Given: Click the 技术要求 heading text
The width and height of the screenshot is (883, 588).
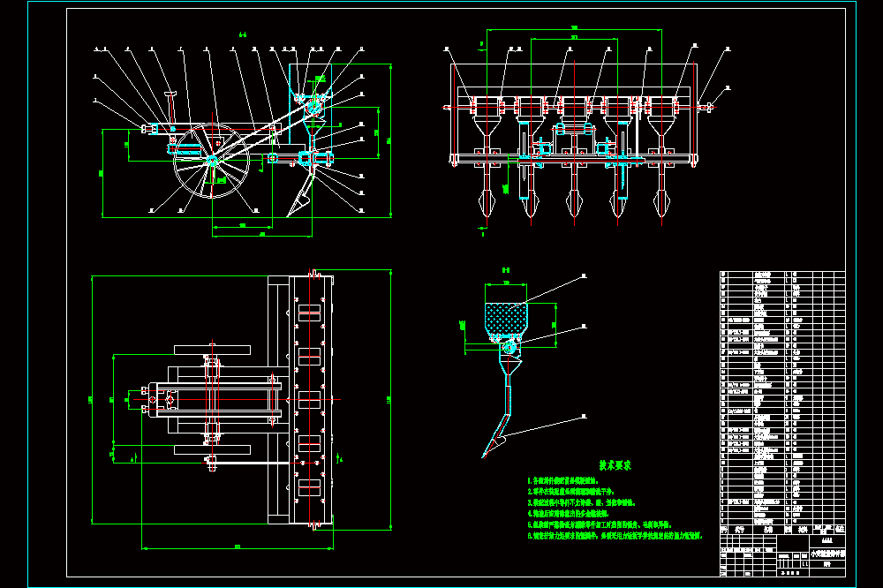Looking at the screenshot, I should [615, 465].
